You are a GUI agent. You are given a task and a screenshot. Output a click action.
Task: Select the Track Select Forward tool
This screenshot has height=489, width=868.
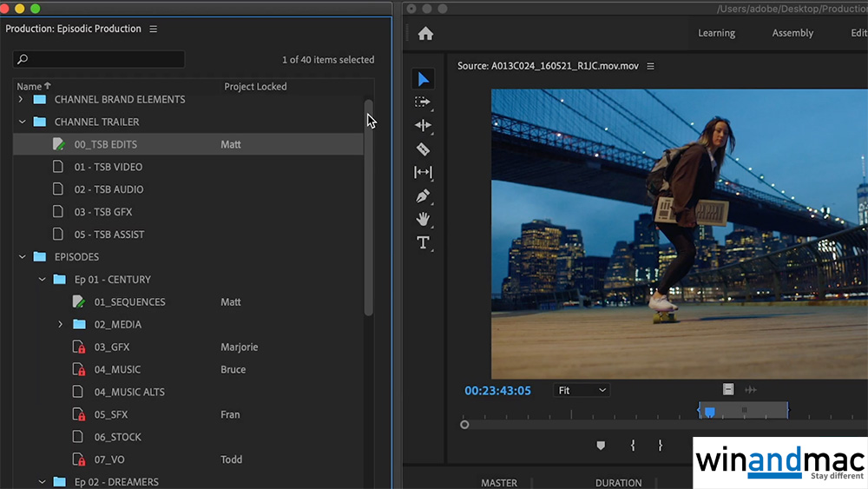click(423, 102)
